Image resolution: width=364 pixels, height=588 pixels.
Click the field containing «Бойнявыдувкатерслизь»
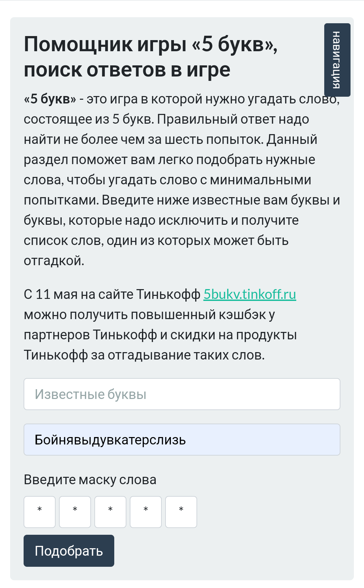pos(182,440)
